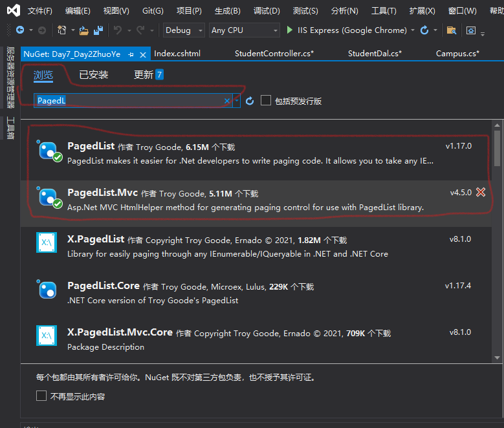
Task: Refresh browser link icon in toolbar
Action: [424, 30]
